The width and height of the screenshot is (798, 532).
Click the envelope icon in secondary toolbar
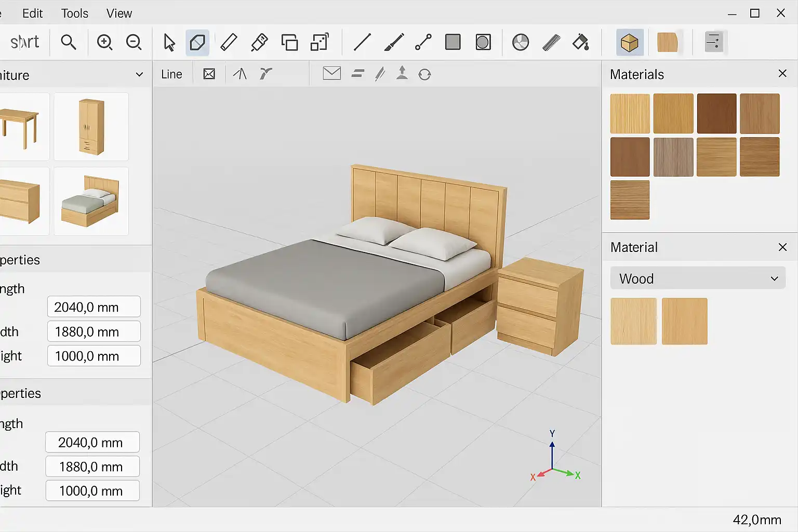(331, 74)
